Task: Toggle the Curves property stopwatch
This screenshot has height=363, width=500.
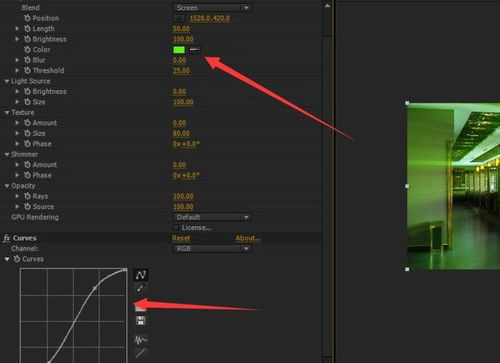Action: tap(17, 259)
